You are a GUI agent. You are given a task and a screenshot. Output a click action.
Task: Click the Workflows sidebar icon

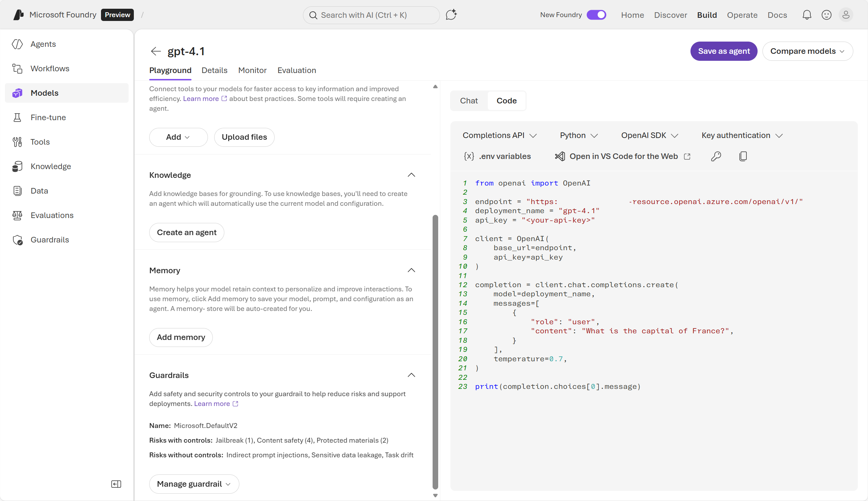[x=17, y=68]
